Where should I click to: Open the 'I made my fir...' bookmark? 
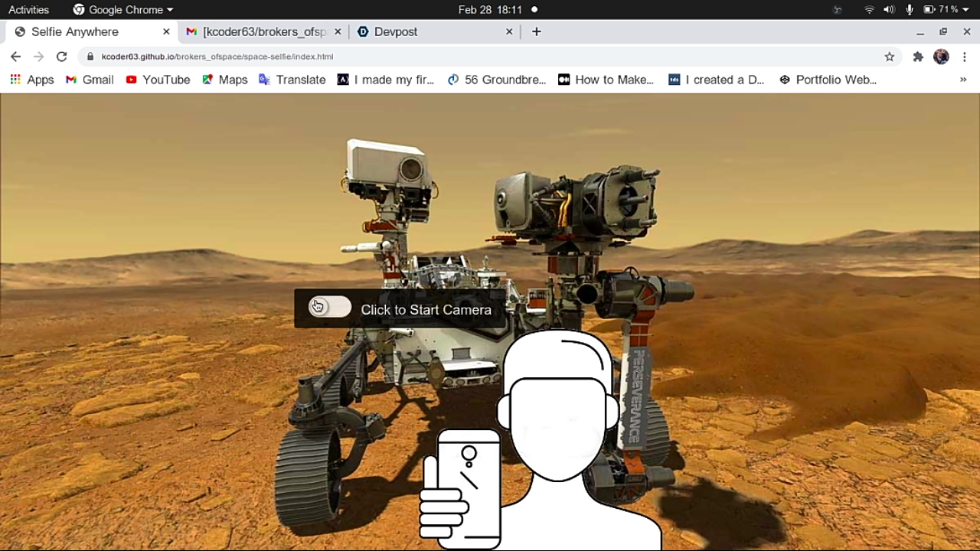pyautogui.click(x=386, y=80)
